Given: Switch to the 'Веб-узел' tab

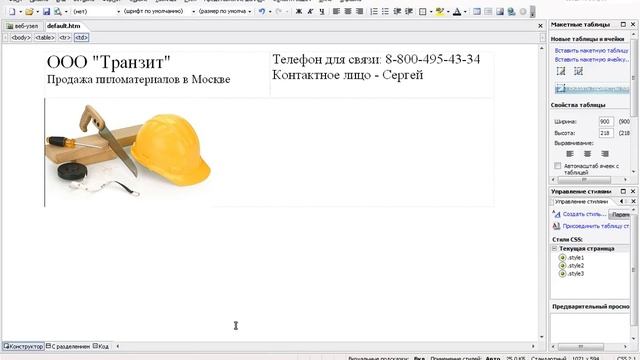Looking at the screenshot, I should (x=22, y=26).
